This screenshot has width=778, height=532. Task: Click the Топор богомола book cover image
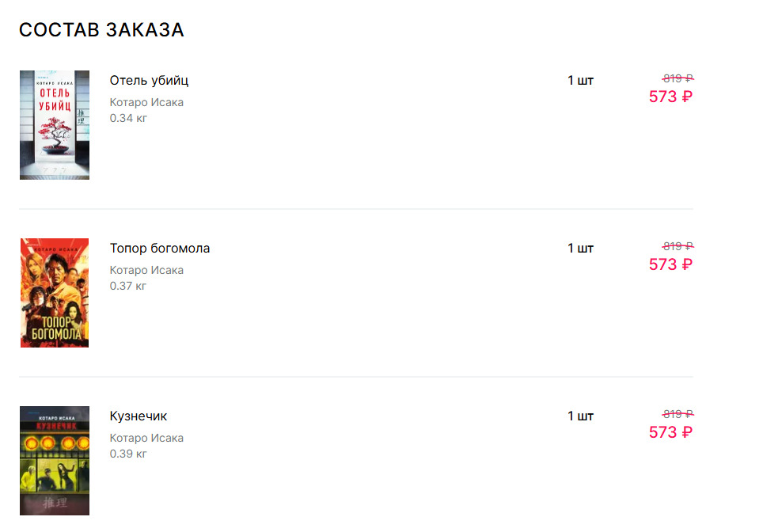[55, 293]
